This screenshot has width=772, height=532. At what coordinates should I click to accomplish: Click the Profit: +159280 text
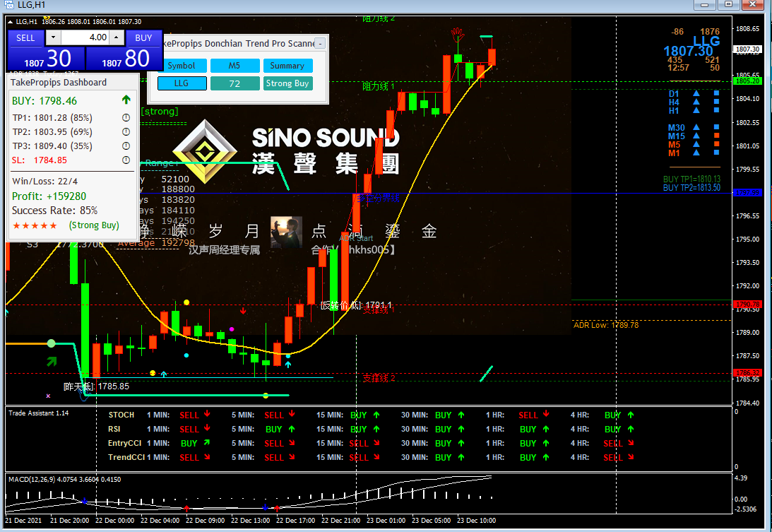pyautogui.click(x=49, y=196)
